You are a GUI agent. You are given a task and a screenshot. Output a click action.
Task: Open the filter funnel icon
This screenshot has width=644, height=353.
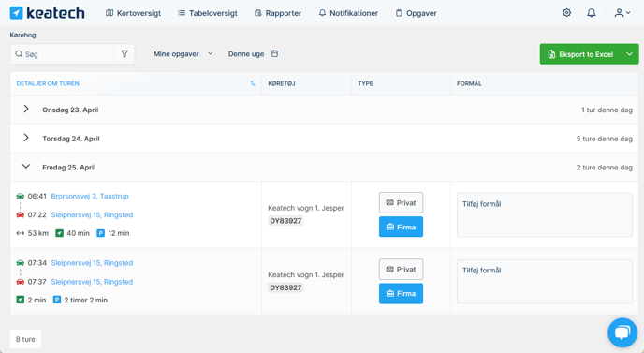124,54
